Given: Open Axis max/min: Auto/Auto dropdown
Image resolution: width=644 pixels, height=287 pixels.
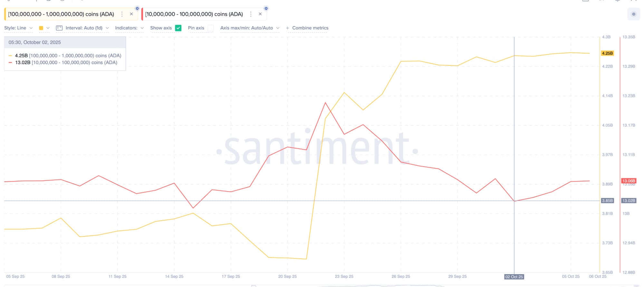Looking at the screenshot, I should 249,28.
